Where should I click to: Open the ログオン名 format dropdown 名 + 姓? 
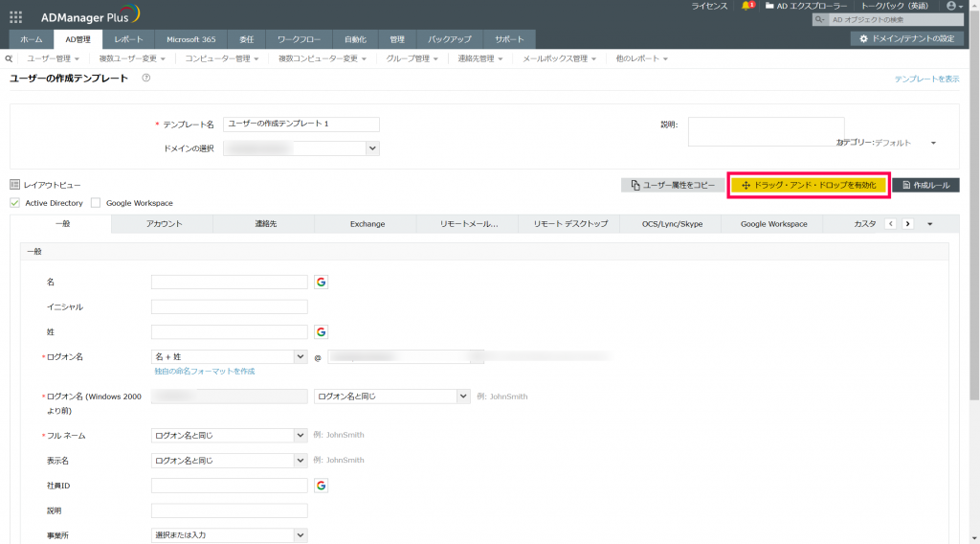[x=230, y=356]
